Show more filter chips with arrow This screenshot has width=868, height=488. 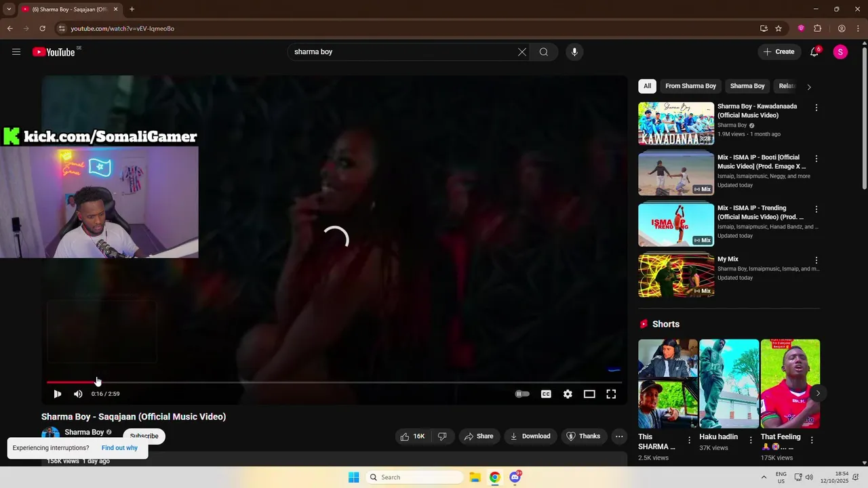point(809,87)
